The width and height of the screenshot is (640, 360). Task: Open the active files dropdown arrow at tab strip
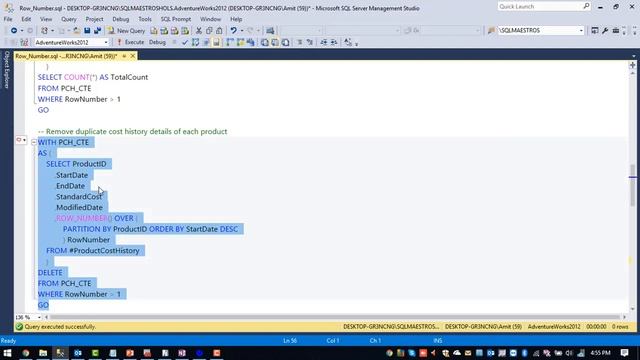(633, 56)
